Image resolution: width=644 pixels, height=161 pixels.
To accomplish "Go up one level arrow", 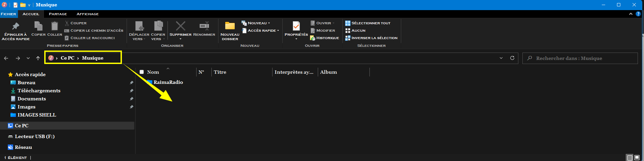I will (x=38, y=58).
